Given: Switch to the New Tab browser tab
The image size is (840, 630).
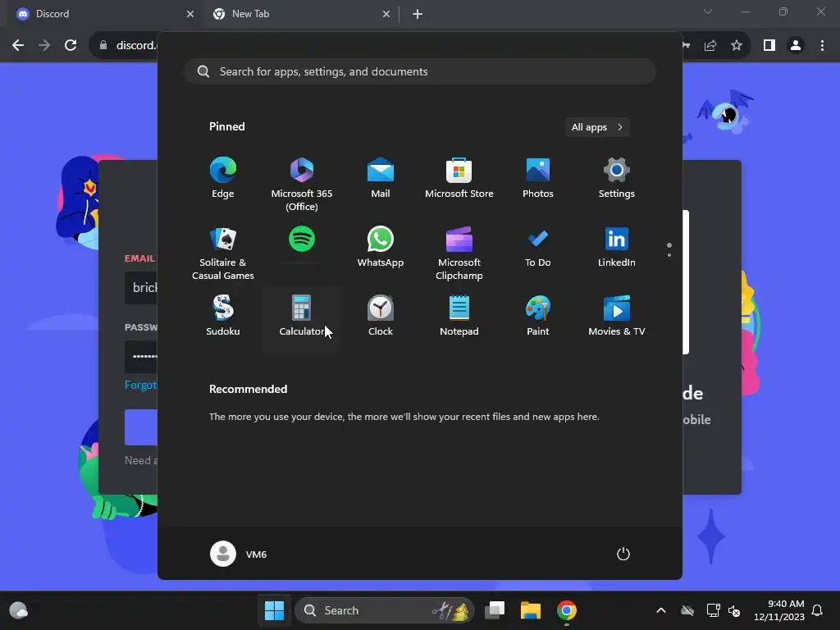Looking at the screenshot, I should (x=299, y=14).
